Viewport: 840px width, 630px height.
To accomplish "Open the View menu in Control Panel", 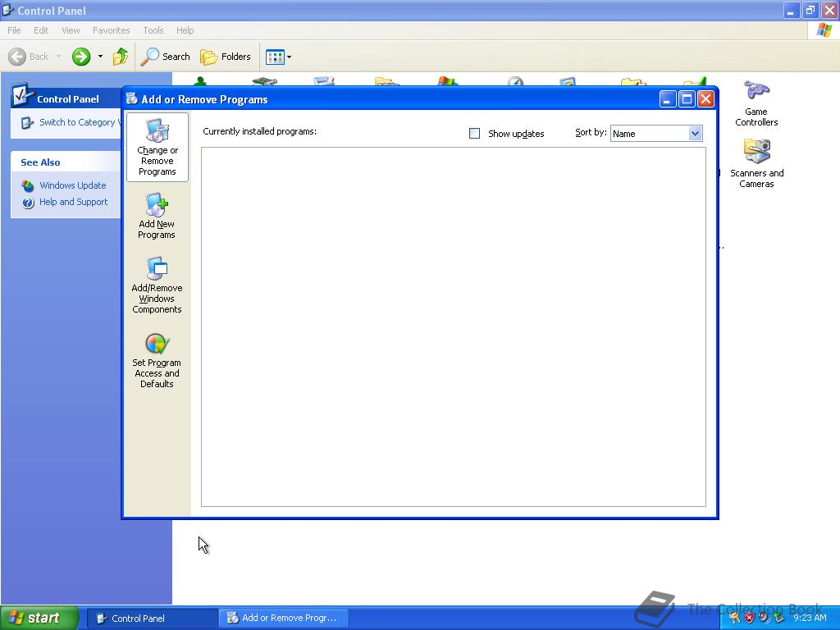I will [x=71, y=30].
